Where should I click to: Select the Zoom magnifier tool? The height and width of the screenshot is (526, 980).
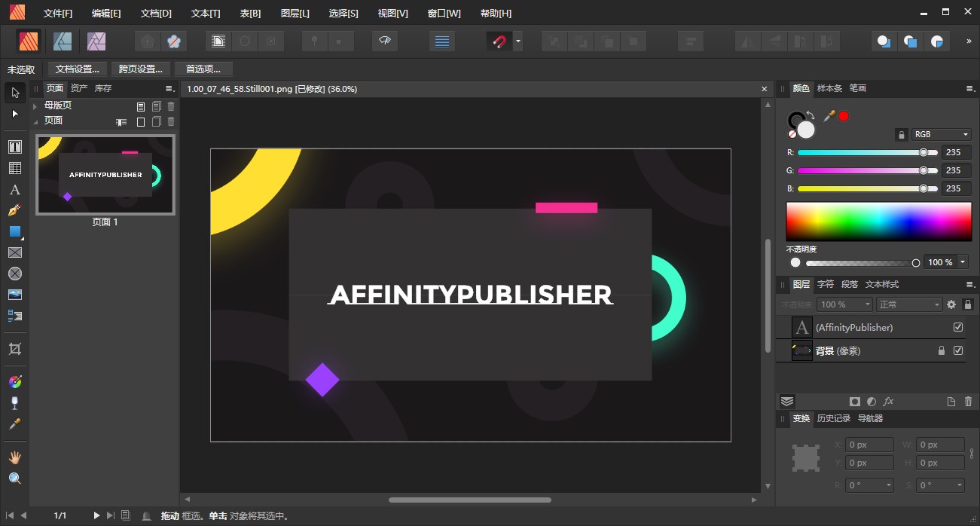coord(15,479)
